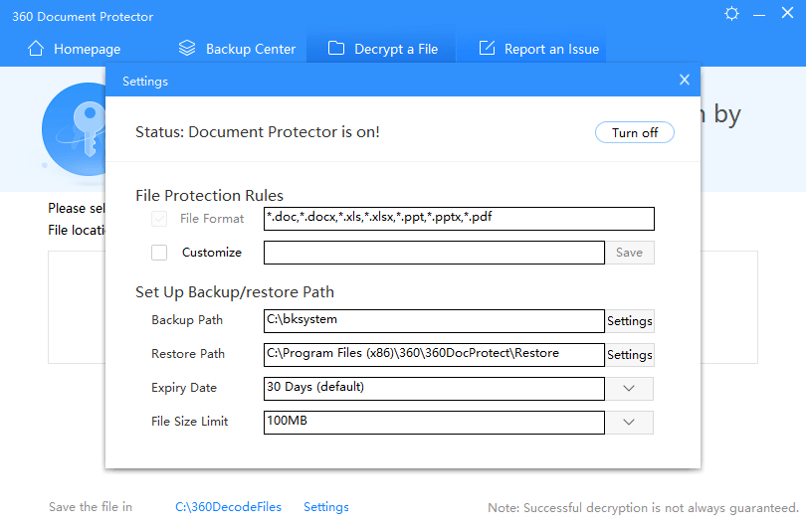Image resolution: width=806 pixels, height=532 pixels.
Task: Turn off Document Protector
Action: pyautogui.click(x=635, y=133)
